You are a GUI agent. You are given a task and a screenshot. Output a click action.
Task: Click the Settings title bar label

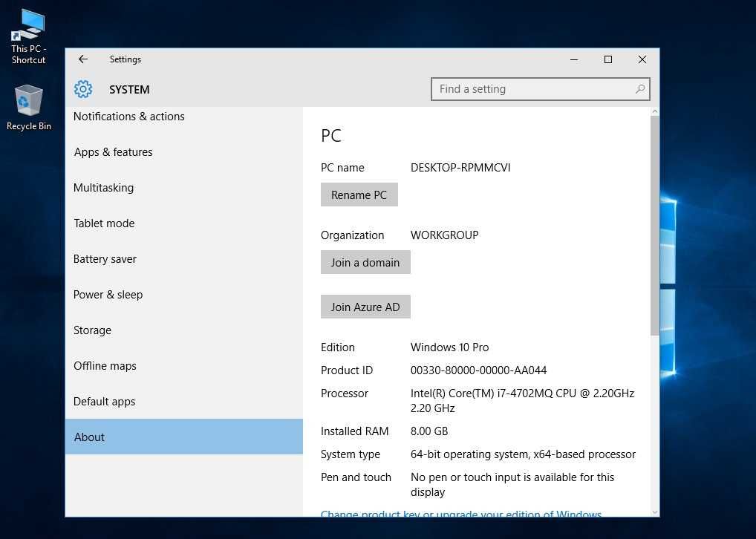126,59
